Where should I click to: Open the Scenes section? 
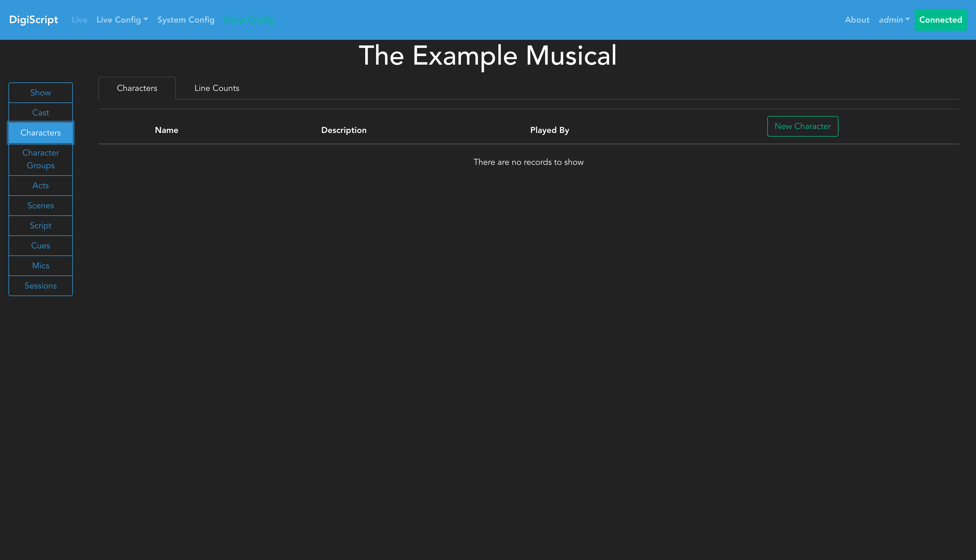pyautogui.click(x=40, y=205)
